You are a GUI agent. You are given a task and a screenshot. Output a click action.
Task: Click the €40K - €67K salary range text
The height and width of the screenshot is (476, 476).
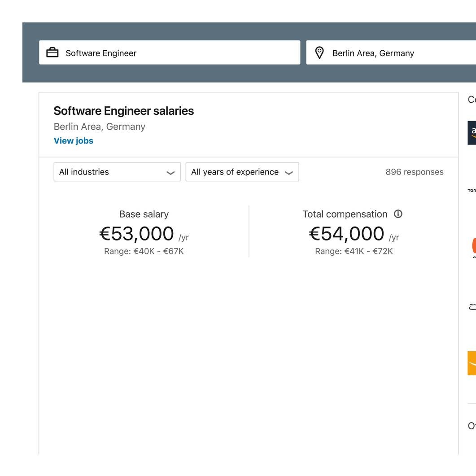[144, 251]
